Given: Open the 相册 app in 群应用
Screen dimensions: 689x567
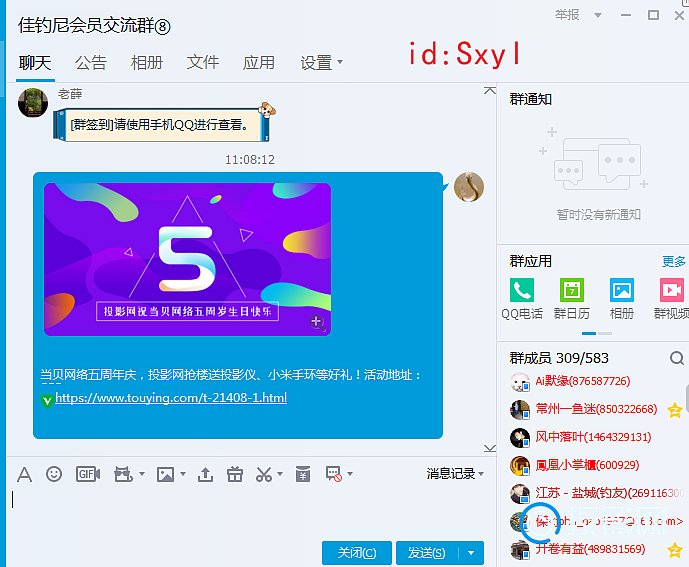Looking at the screenshot, I should click(622, 299).
